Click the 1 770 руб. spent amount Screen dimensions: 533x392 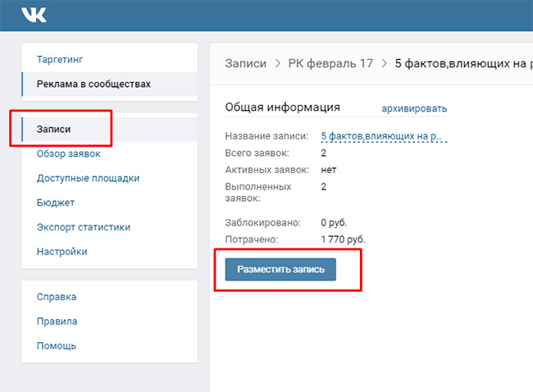(343, 239)
